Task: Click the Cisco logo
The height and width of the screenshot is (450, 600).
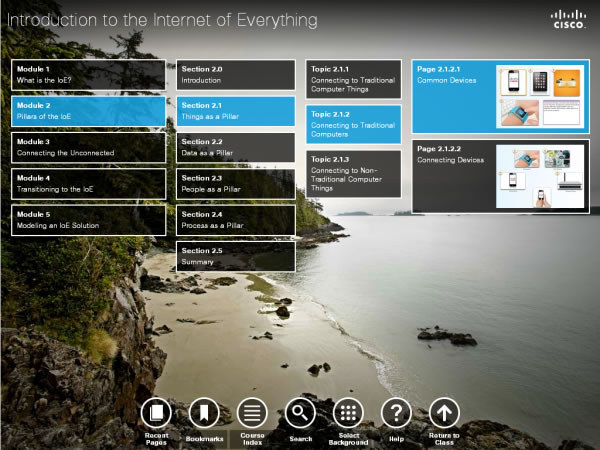Action: point(569,19)
